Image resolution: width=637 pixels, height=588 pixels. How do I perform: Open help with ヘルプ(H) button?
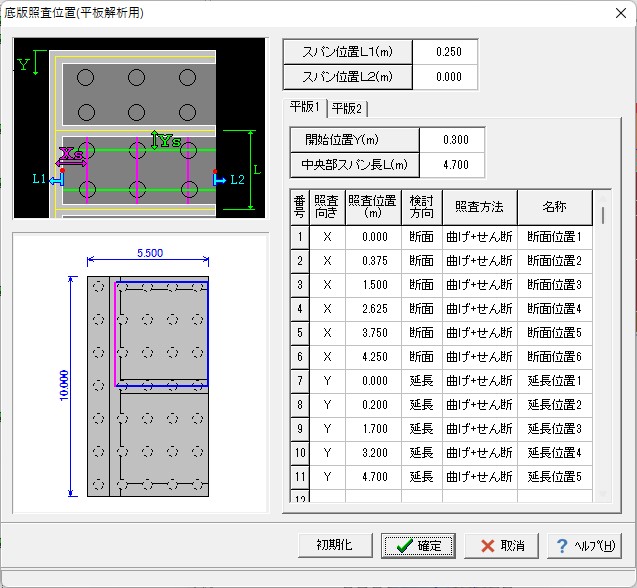(x=585, y=545)
